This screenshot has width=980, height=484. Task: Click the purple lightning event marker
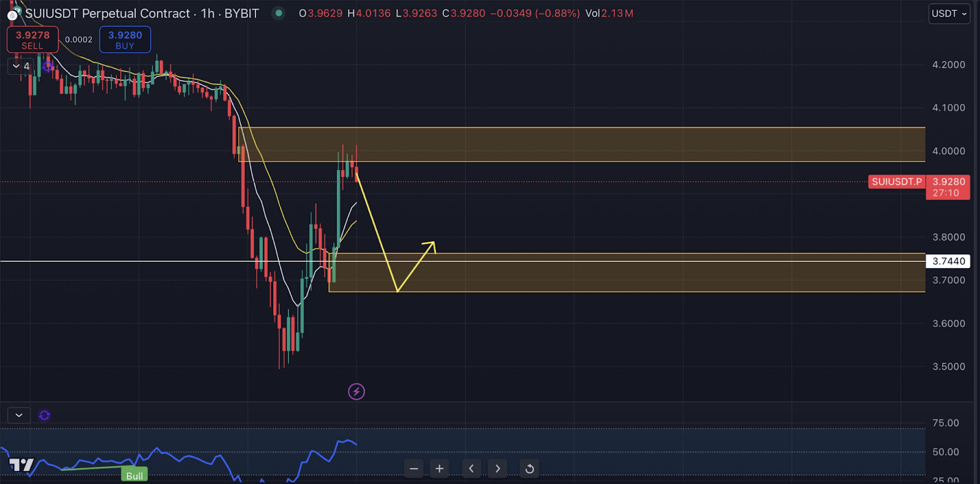(x=356, y=392)
